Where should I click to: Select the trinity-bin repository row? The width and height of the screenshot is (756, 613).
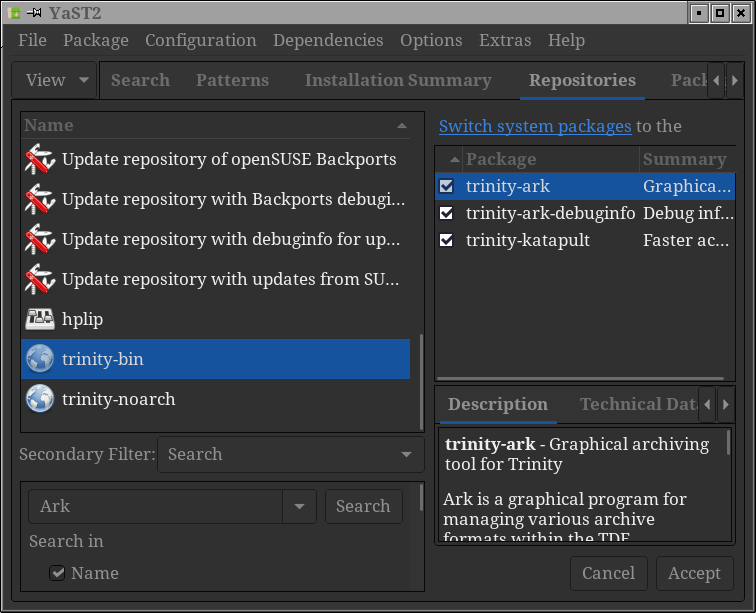[x=216, y=359]
